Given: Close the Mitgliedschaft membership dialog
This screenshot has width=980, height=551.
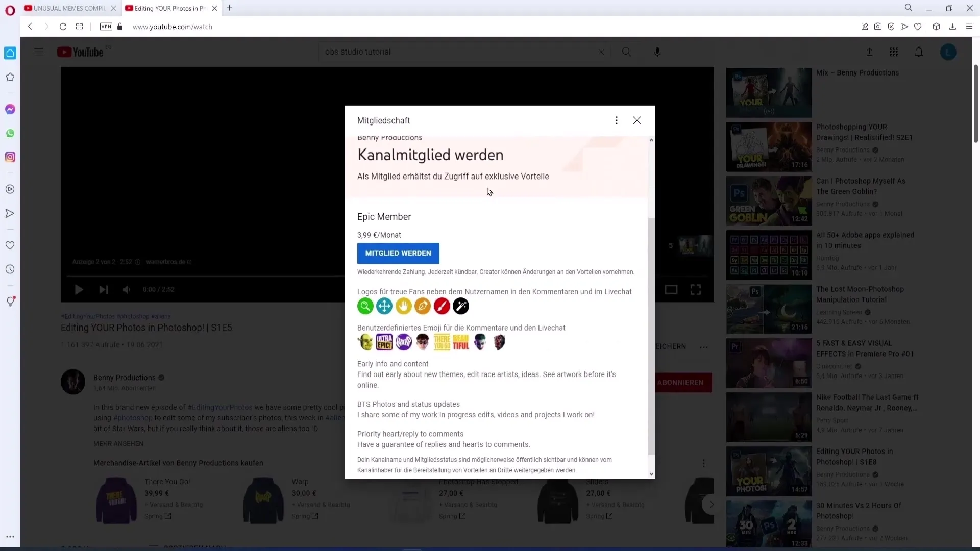Looking at the screenshot, I should tap(636, 120).
